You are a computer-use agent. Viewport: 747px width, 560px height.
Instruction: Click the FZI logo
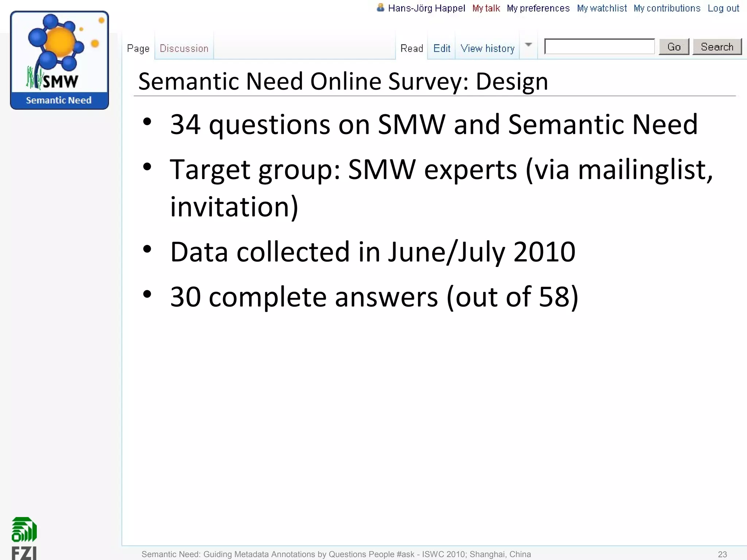pos(24,538)
